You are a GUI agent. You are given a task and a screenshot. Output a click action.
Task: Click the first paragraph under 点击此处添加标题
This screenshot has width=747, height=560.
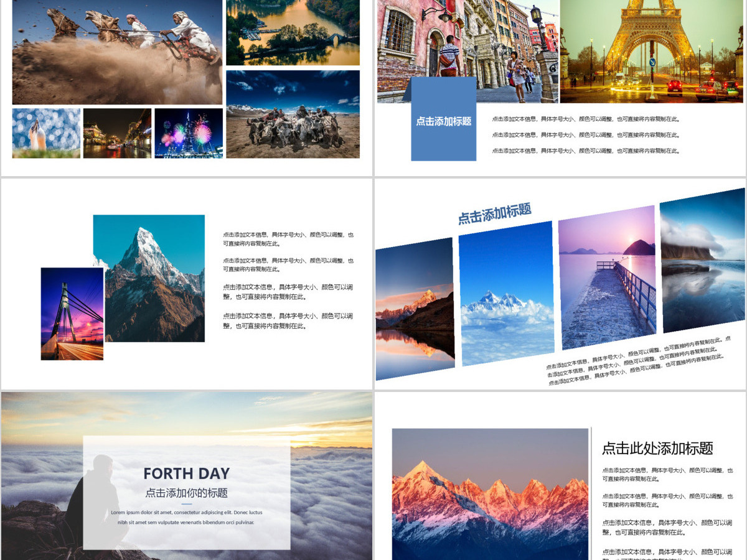pos(667,475)
